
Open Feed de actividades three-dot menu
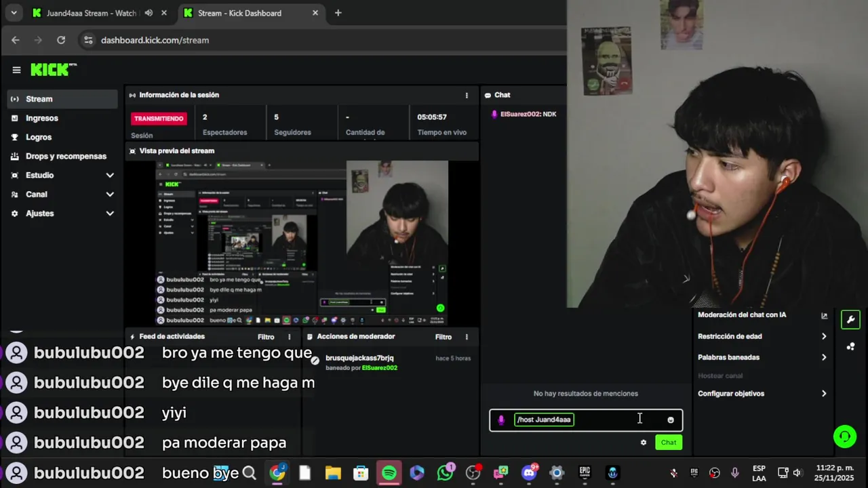pyautogui.click(x=290, y=337)
